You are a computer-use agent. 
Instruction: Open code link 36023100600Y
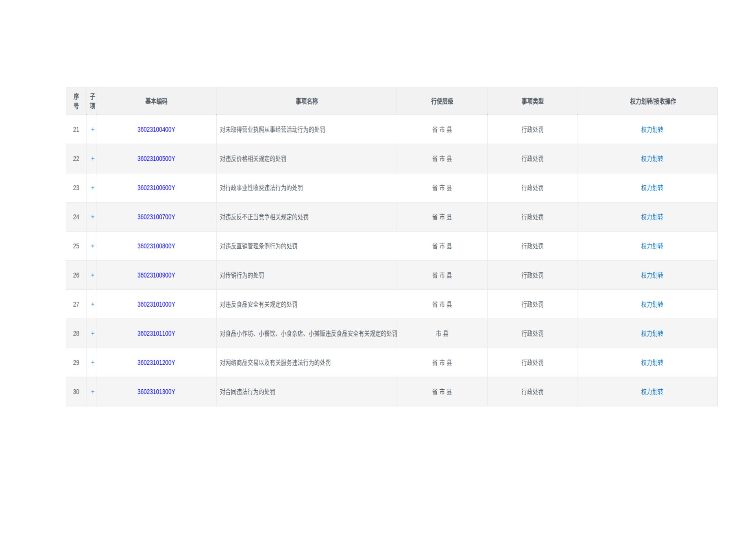[x=156, y=188]
